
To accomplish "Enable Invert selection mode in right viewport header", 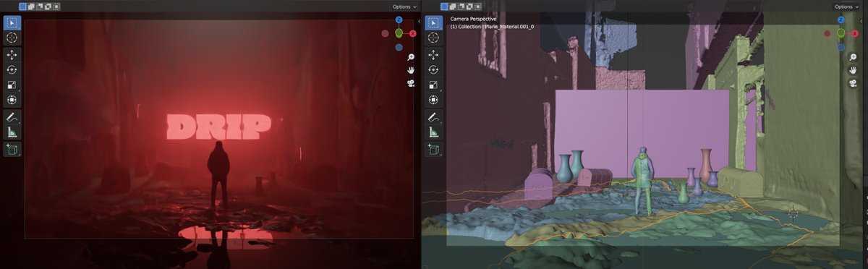I will pos(469,7).
